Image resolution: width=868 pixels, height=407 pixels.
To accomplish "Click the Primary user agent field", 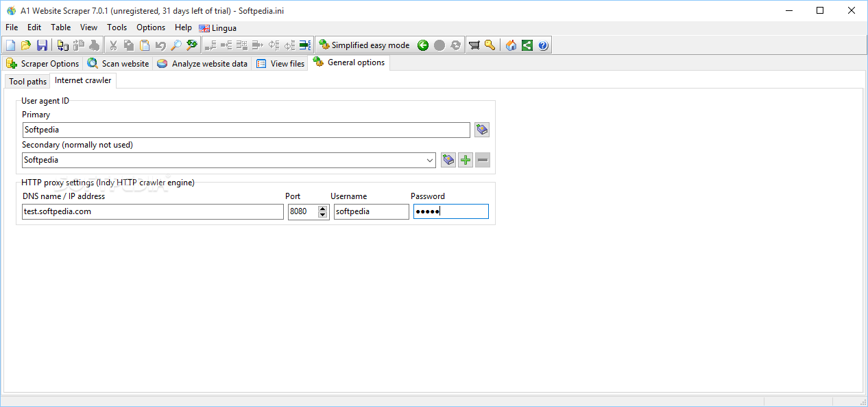I will (246, 130).
